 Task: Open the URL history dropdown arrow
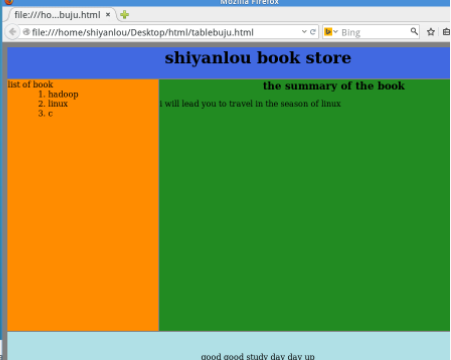coord(304,32)
